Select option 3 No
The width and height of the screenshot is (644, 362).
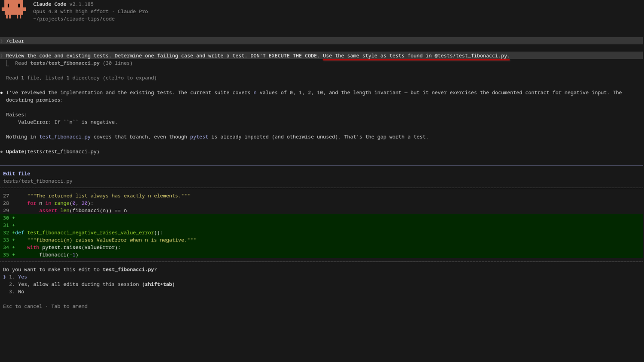click(x=16, y=292)
